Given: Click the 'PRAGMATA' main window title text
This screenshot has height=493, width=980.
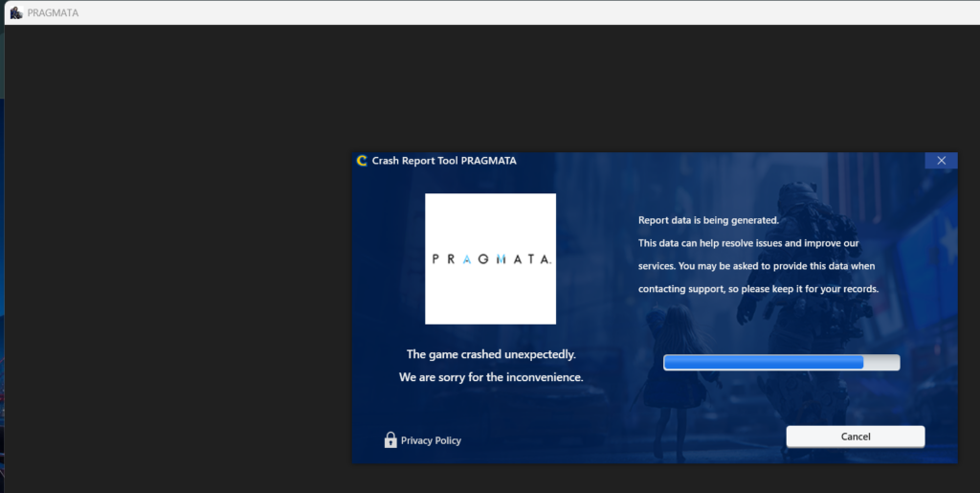Looking at the screenshot, I should (54, 12).
